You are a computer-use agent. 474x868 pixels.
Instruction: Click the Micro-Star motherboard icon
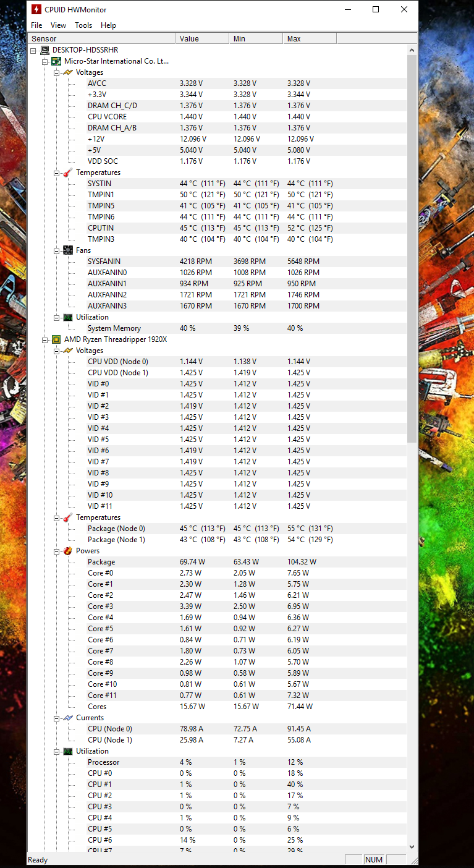tap(56, 61)
